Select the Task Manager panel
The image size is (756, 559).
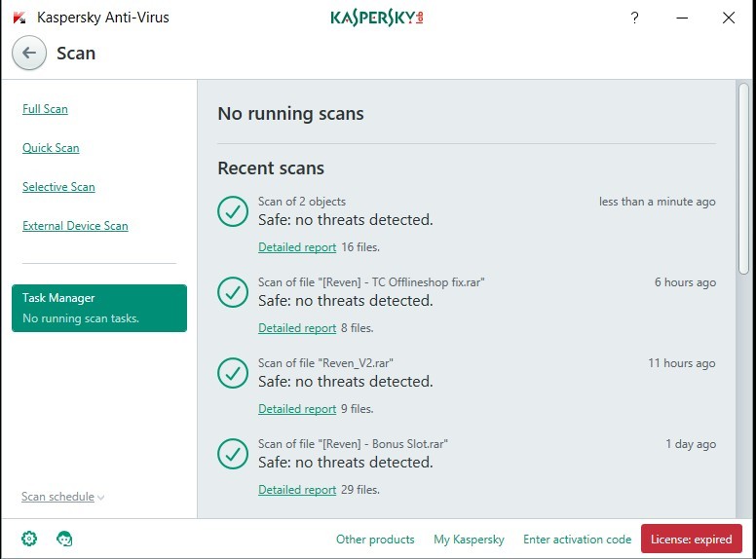click(99, 308)
